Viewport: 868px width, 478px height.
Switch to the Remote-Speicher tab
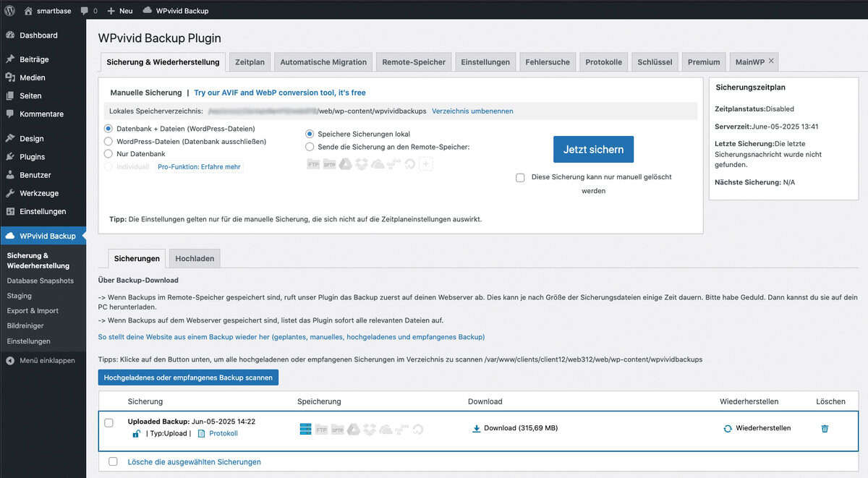pyautogui.click(x=414, y=62)
